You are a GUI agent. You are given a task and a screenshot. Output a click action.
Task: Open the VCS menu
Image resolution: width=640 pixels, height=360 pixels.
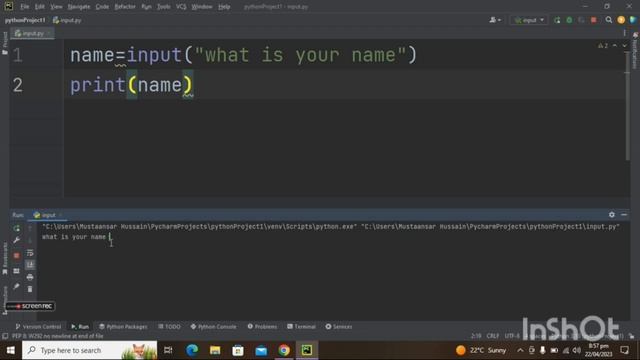pyautogui.click(x=181, y=7)
